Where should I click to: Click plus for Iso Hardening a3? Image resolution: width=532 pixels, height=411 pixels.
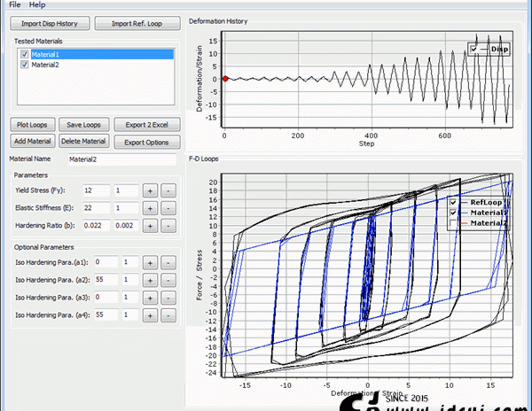151,298
